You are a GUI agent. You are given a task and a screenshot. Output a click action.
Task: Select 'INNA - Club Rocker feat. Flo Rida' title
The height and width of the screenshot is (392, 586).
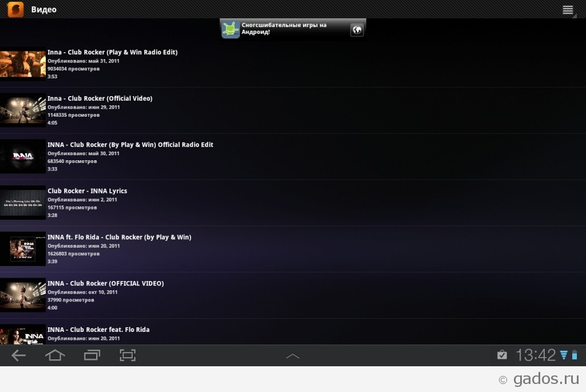(98, 330)
